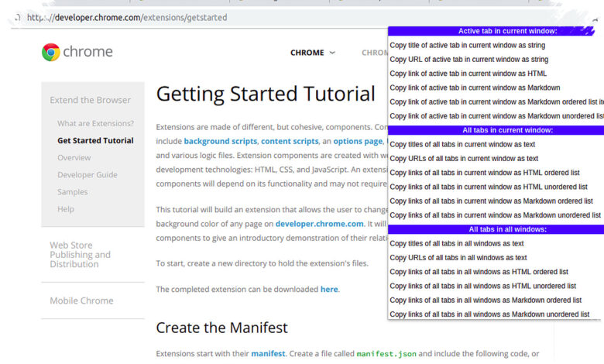The image size is (604, 364).
Task: Click the Chrome logo icon
Action: [x=51, y=52]
